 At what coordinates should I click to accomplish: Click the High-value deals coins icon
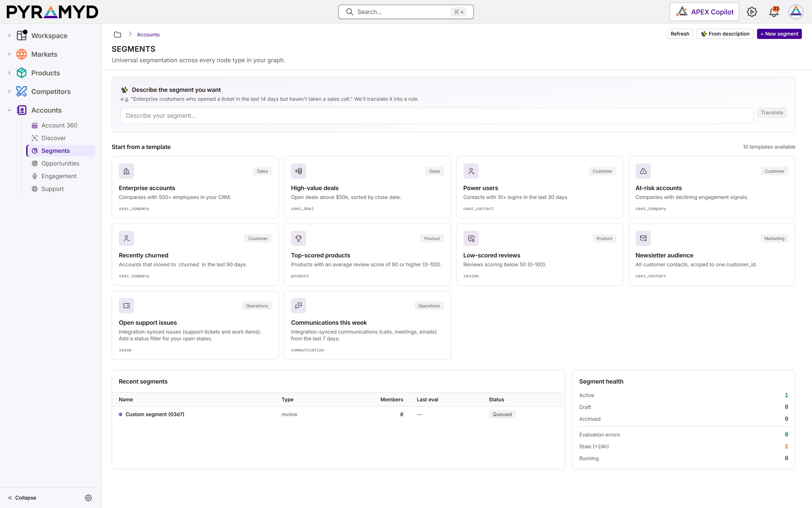point(299,171)
